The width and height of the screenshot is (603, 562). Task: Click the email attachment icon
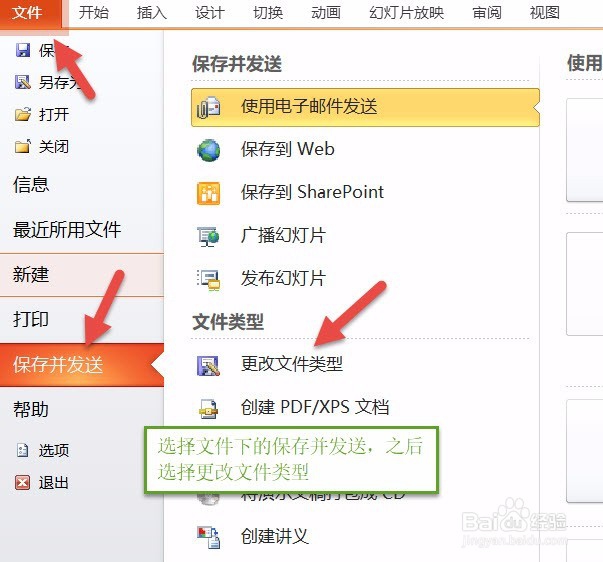(208, 107)
